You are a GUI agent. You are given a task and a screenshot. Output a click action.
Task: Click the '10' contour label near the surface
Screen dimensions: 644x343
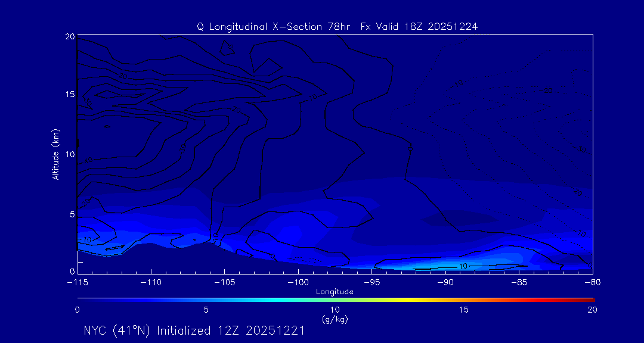463,266
